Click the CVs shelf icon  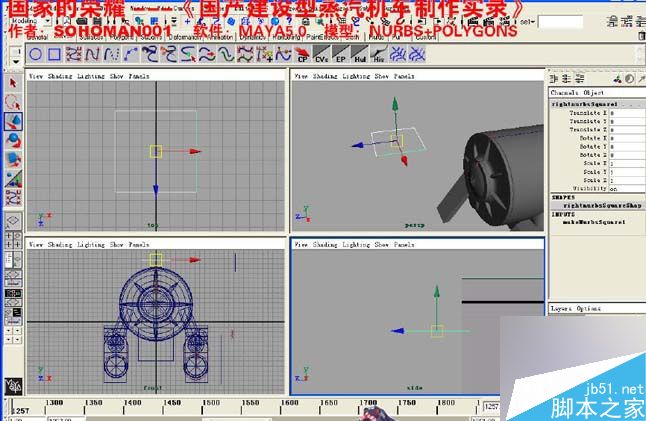coord(321,54)
